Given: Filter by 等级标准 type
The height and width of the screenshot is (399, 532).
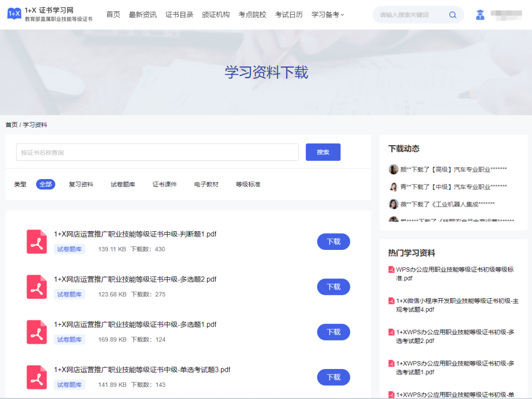Looking at the screenshot, I should click(248, 184).
